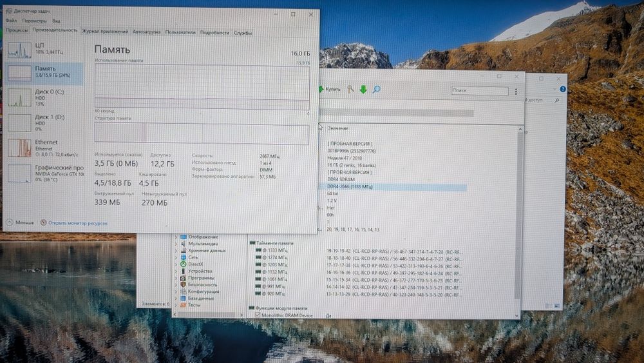The width and height of the screenshot is (644, 363).
Task: Click the Значение column header
Action: [338, 128]
